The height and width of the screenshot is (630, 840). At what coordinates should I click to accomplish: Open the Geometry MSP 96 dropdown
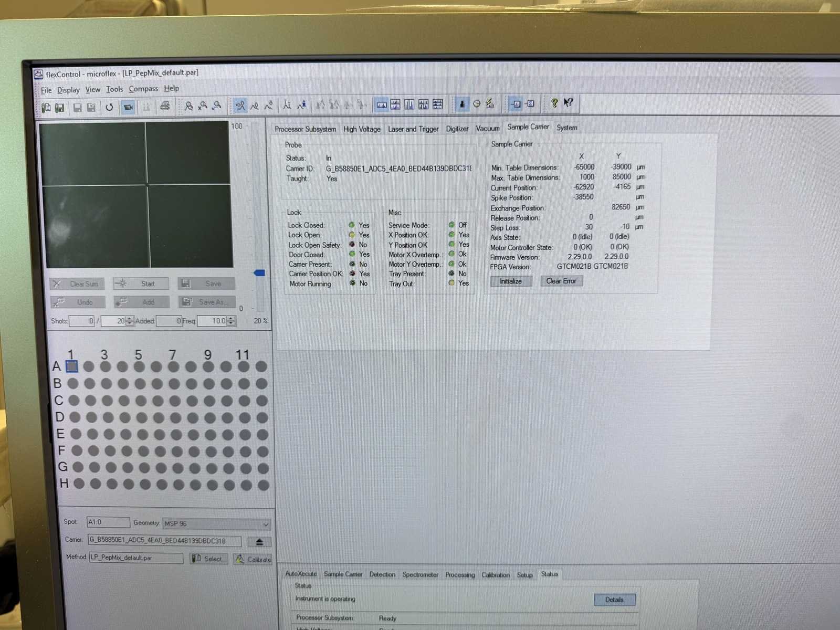[265, 524]
